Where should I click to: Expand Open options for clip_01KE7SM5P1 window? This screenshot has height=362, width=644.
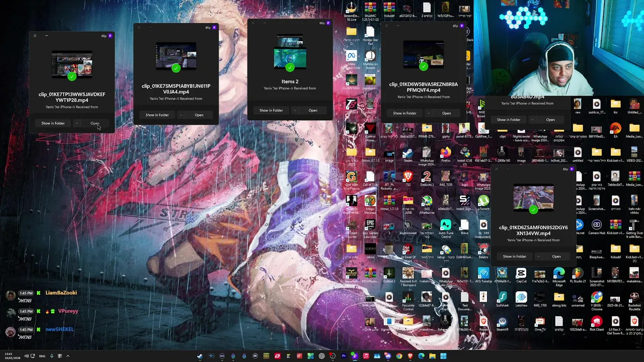(181, 115)
